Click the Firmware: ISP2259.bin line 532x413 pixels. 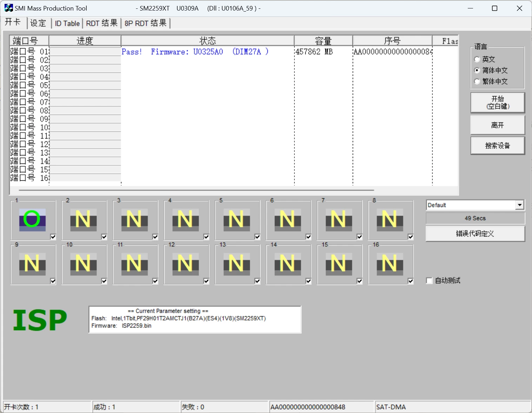(121, 326)
